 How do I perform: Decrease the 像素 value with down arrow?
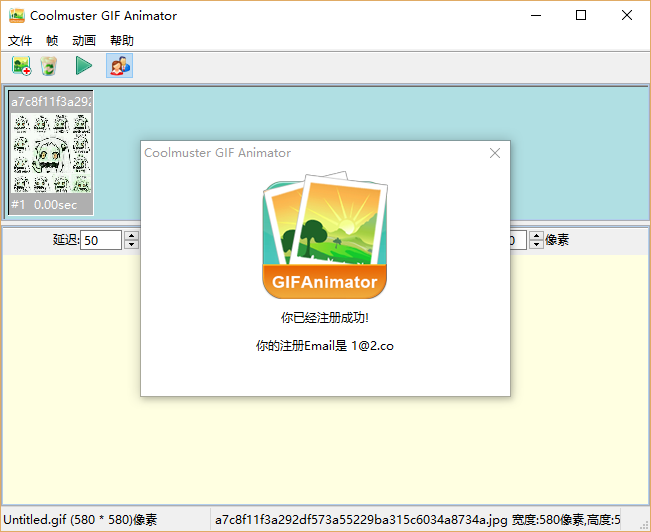(x=536, y=244)
